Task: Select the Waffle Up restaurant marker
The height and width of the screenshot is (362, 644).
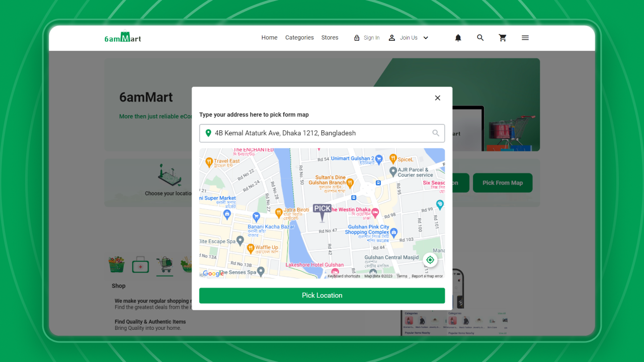Action: tap(250, 248)
